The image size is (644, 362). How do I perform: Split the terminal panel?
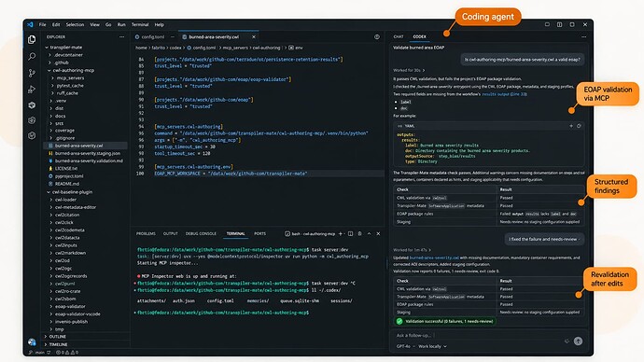[350, 234]
